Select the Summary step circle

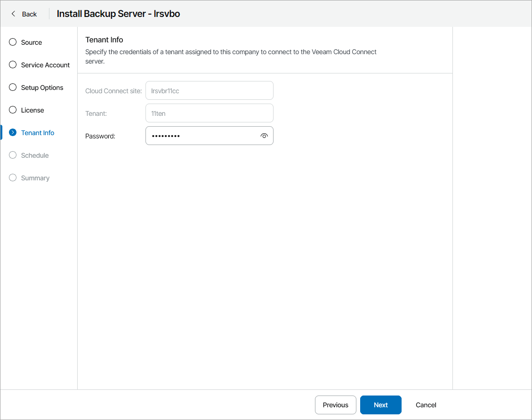[12, 178]
